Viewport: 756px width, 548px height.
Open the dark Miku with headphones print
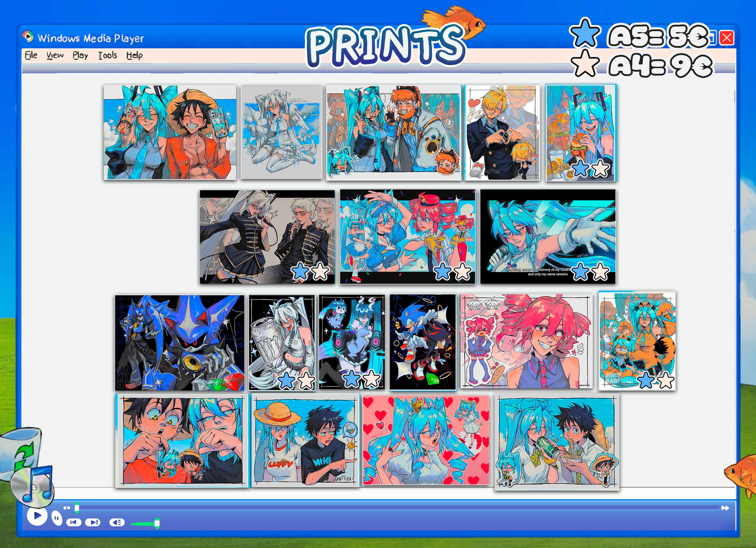click(352, 342)
